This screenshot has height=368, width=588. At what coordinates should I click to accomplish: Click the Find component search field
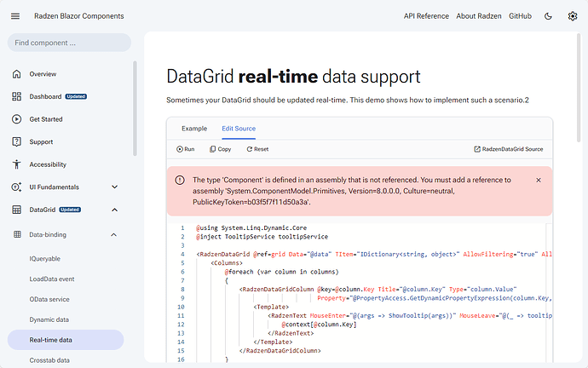[69, 43]
